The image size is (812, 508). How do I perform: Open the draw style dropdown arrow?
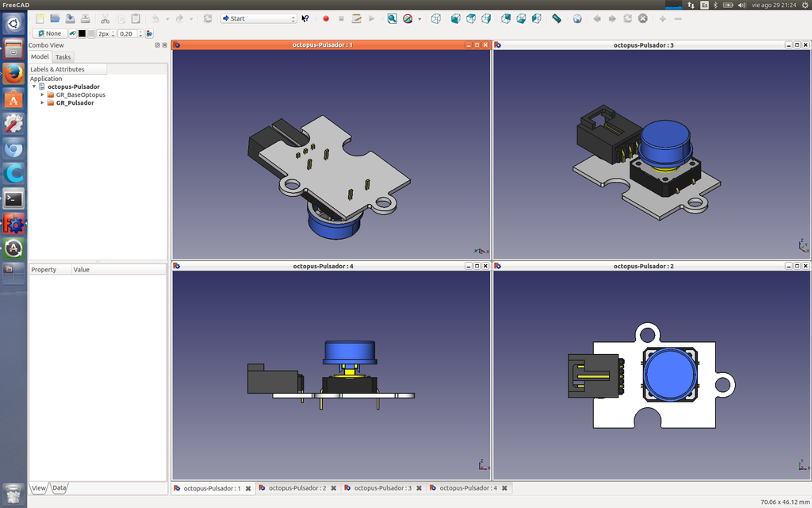[x=419, y=18]
